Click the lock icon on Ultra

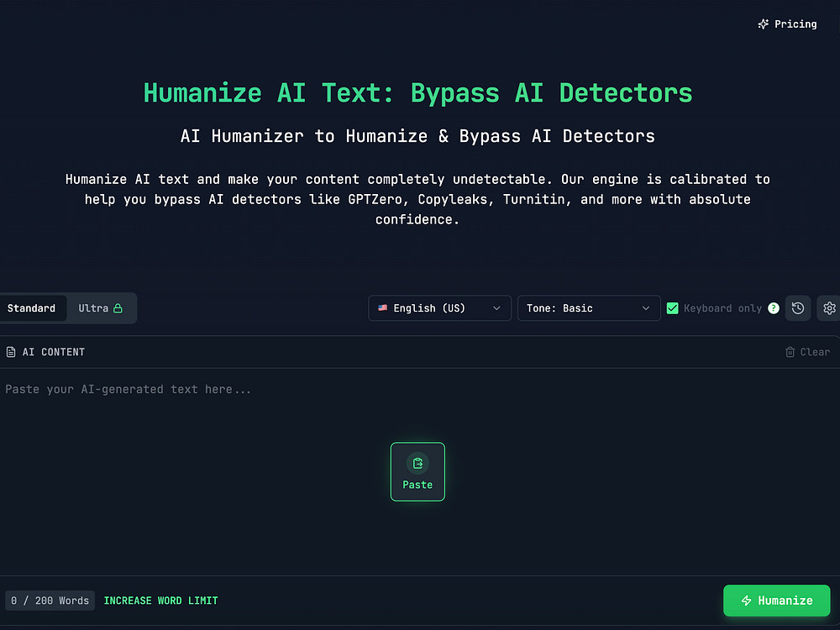(x=118, y=308)
